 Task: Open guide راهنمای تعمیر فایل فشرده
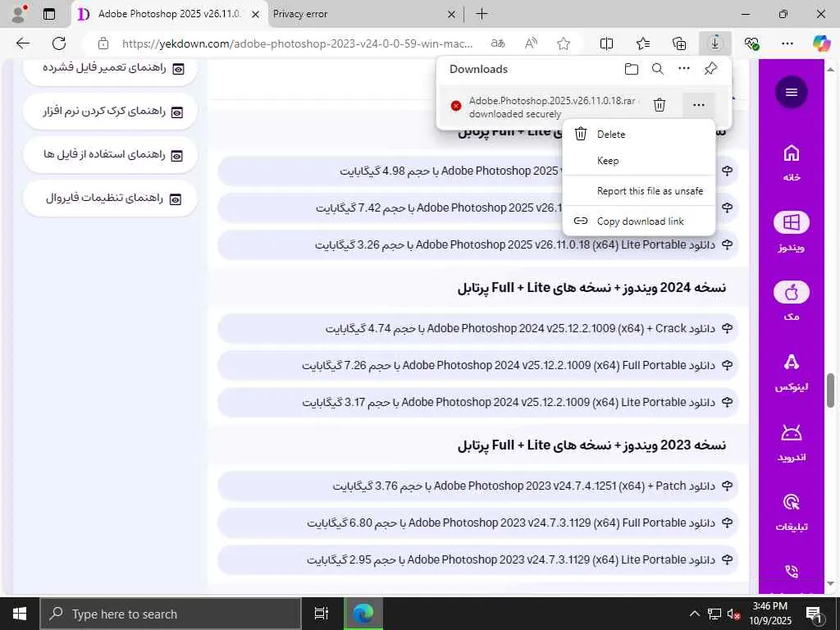111,69
